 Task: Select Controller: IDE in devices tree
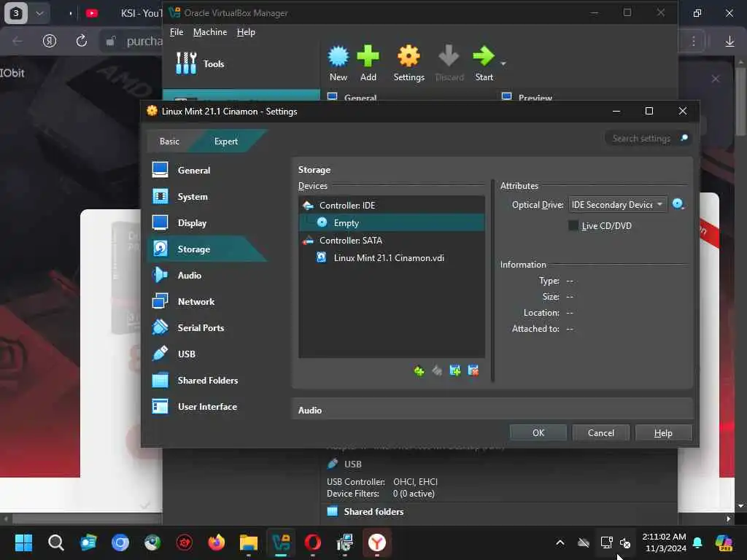(x=392, y=205)
